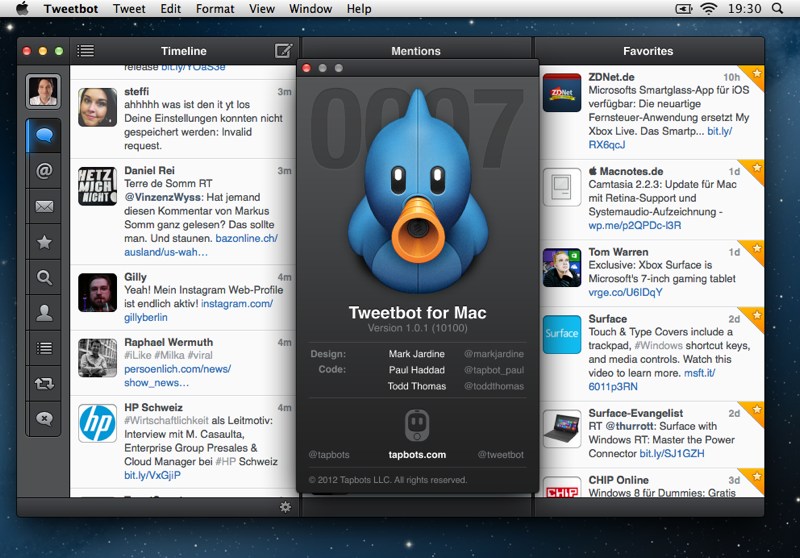The image size is (800, 558).
Task: Click the favorite star on Macnotes.de tweet
Action: click(x=757, y=168)
